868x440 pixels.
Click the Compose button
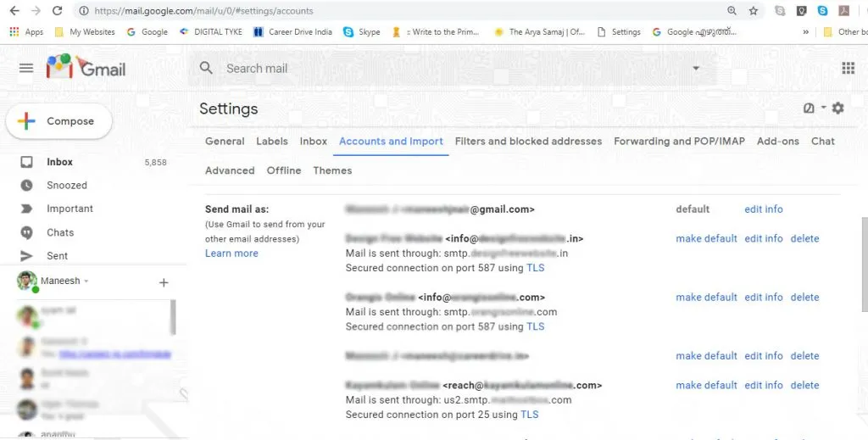click(x=58, y=121)
